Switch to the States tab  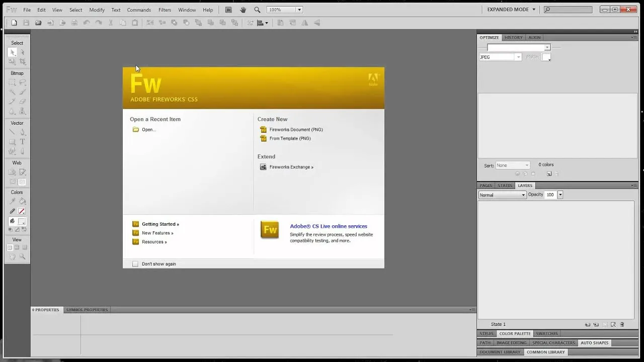pos(505,186)
